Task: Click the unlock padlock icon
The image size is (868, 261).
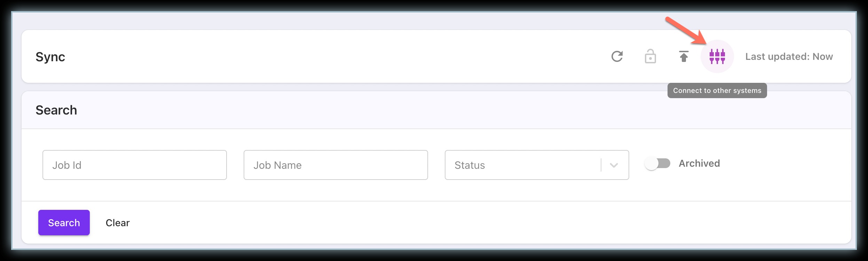Action: click(650, 56)
